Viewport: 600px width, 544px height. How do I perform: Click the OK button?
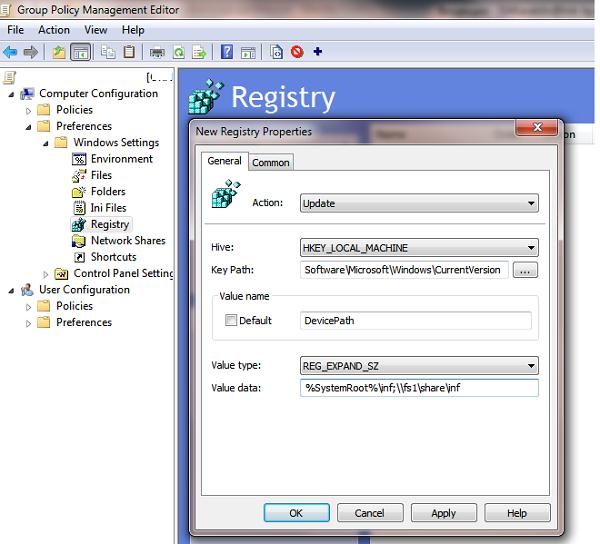[x=296, y=513]
